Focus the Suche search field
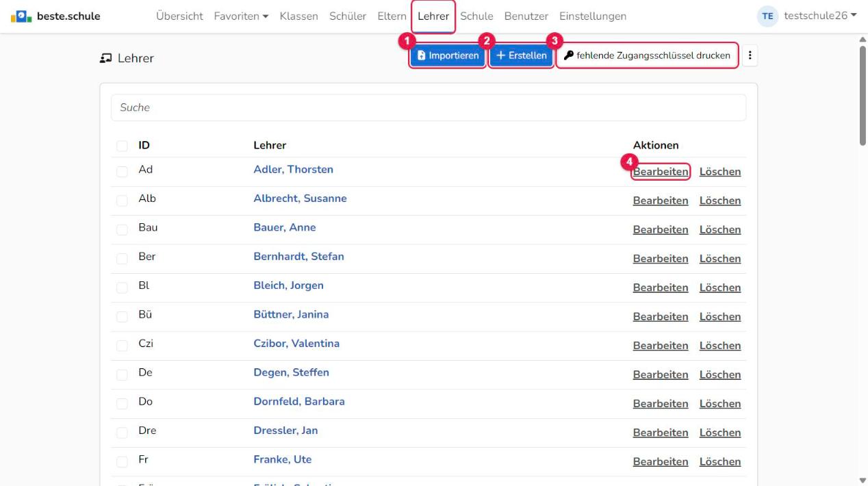Screen dimensions: 868x486 pos(429,107)
